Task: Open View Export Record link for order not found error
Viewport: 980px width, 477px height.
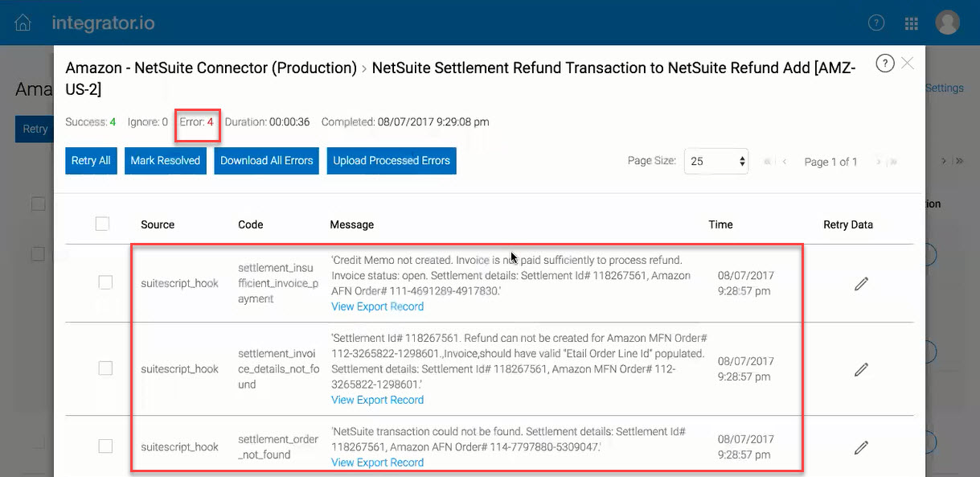Action: coord(377,463)
